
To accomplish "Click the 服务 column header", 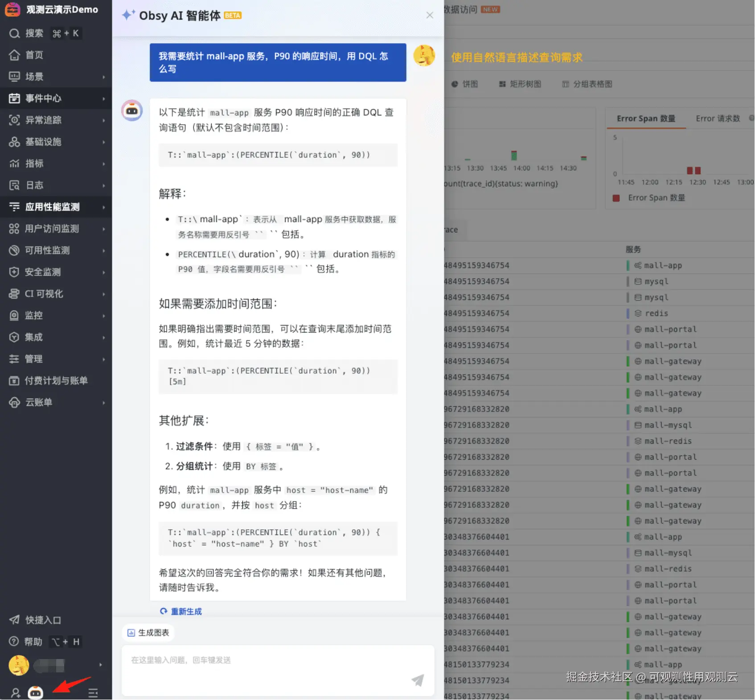I will 633,250.
